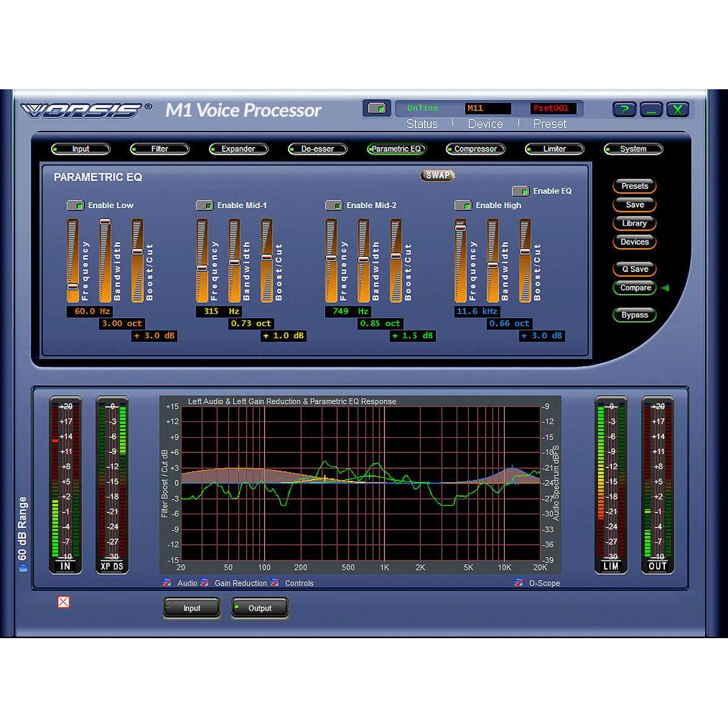Click the Save button
This screenshot has width=728, height=728.
pos(634,205)
